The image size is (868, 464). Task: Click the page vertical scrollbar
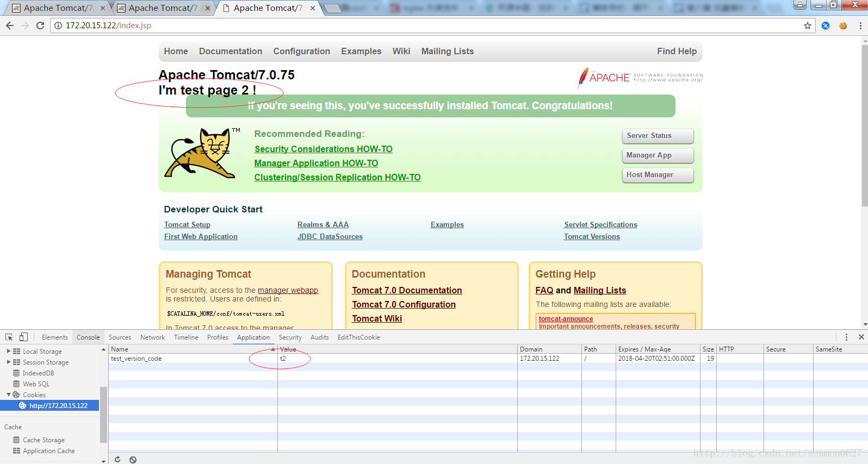coord(864,126)
